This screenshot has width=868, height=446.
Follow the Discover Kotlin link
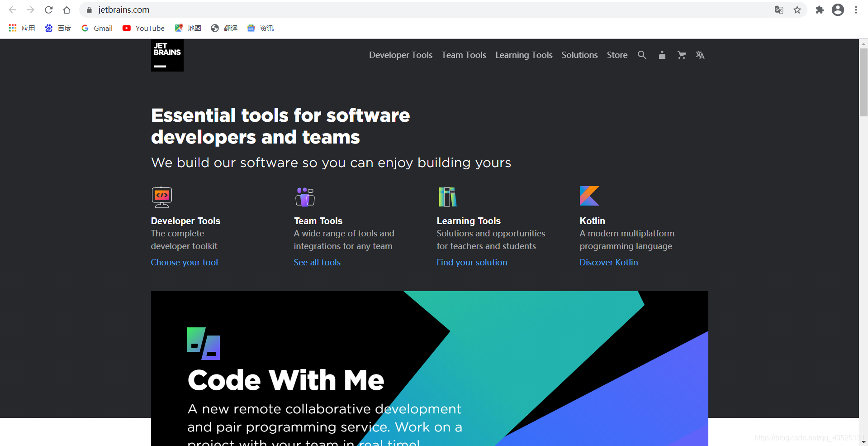pyautogui.click(x=609, y=262)
